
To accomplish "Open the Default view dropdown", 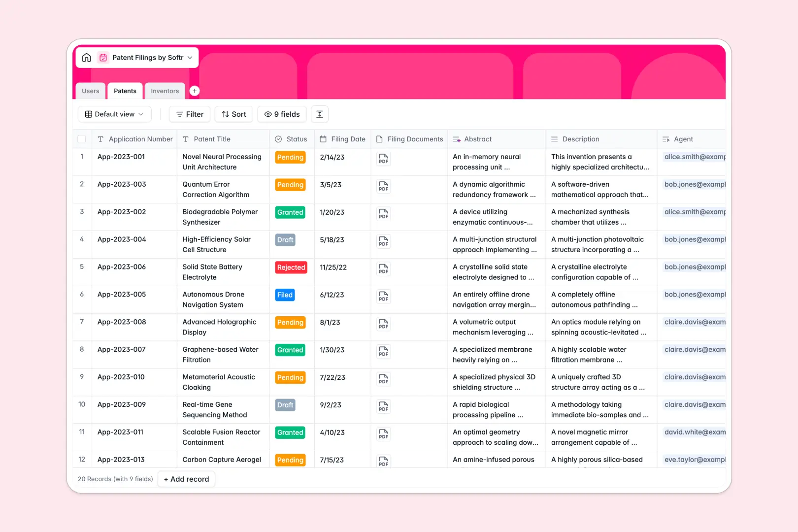I will click(x=114, y=114).
